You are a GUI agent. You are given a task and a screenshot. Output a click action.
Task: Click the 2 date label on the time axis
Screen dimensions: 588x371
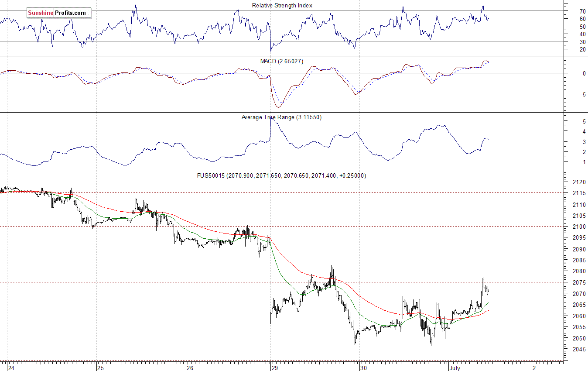534,368
